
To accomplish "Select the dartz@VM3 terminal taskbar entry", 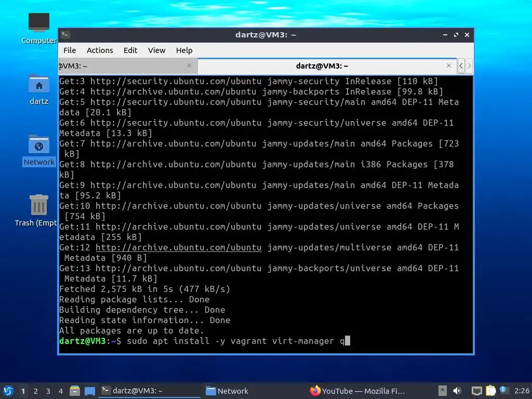I will click(x=149, y=391).
